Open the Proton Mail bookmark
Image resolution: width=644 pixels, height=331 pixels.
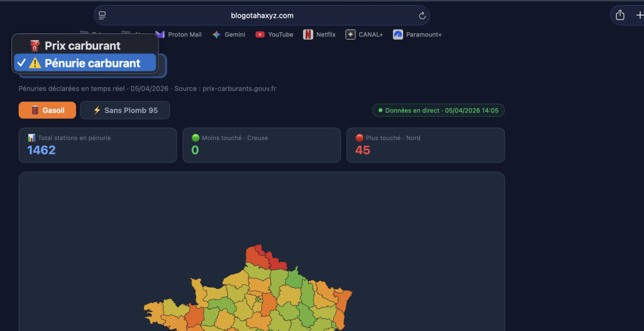pos(179,35)
